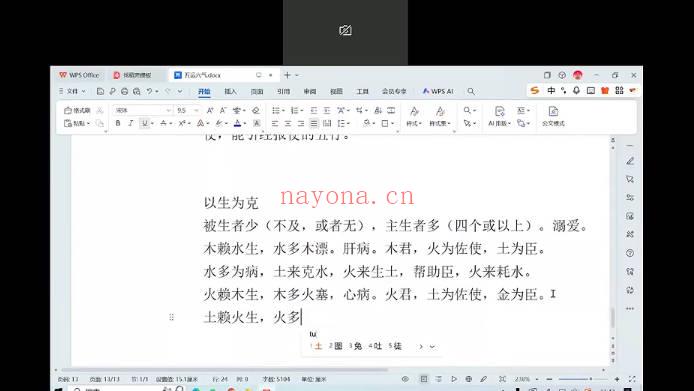Toggle Italic formatting
694x391 pixels.
(x=131, y=123)
